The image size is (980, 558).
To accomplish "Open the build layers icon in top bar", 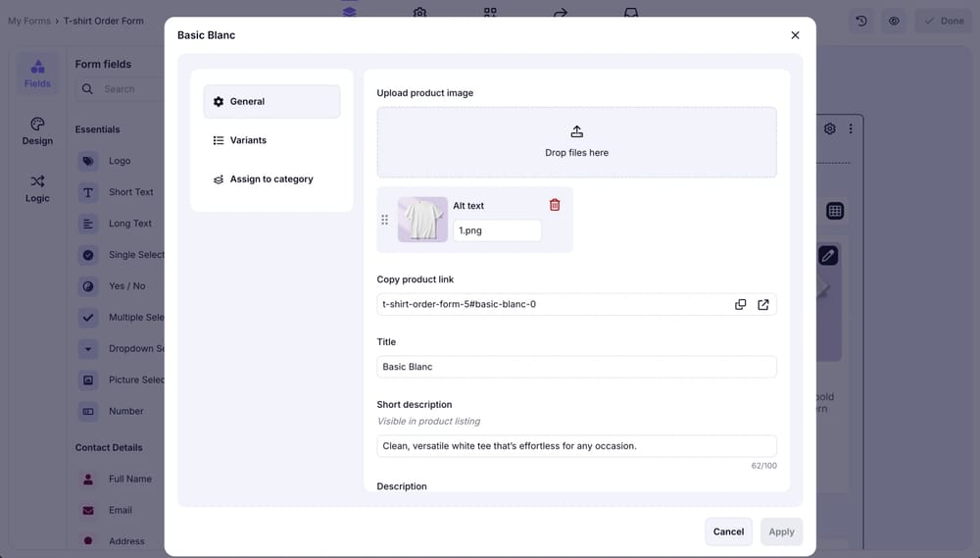I will point(350,12).
